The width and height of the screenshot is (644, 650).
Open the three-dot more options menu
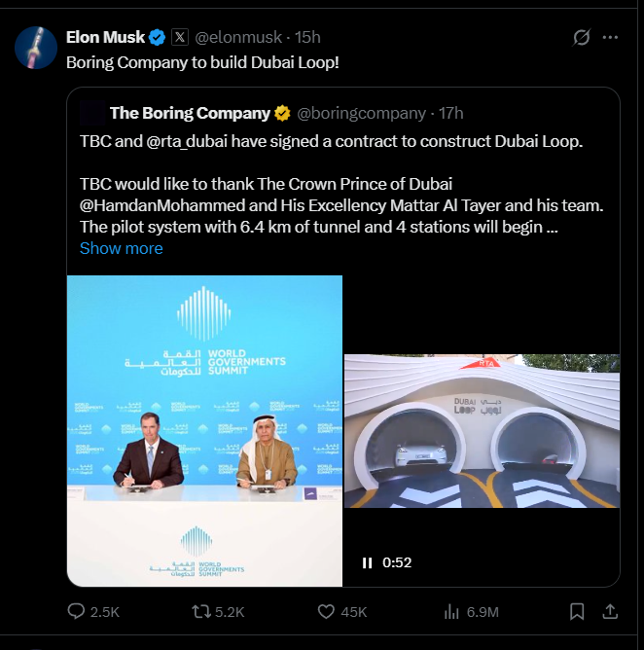point(610,38)
